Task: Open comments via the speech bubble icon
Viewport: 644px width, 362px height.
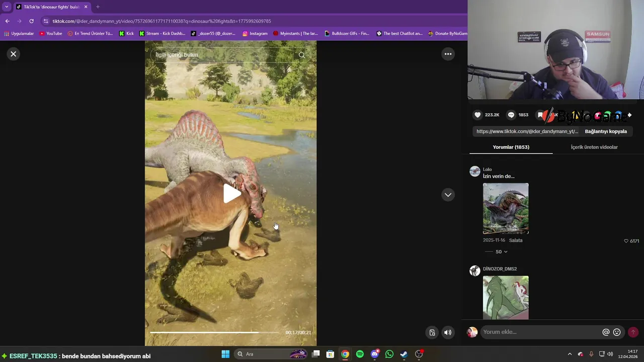Action: [511, 115]
